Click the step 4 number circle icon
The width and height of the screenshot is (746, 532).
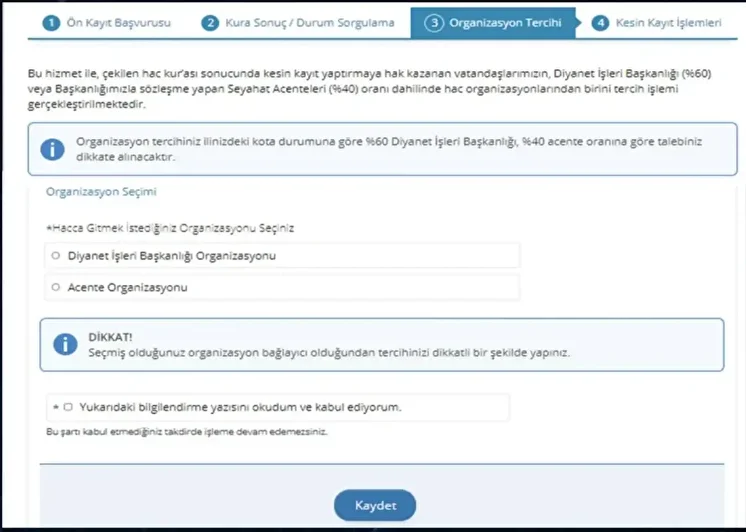coord(600,22)
